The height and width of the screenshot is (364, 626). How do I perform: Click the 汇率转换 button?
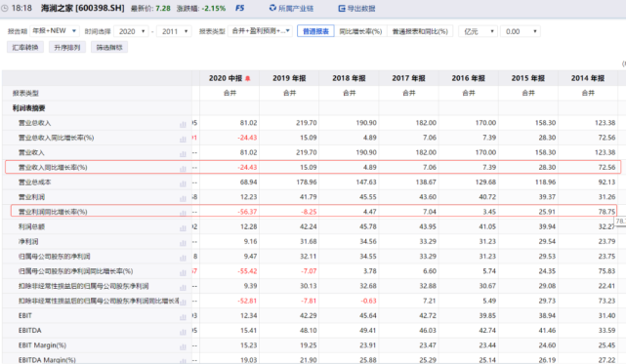point(25,47)
